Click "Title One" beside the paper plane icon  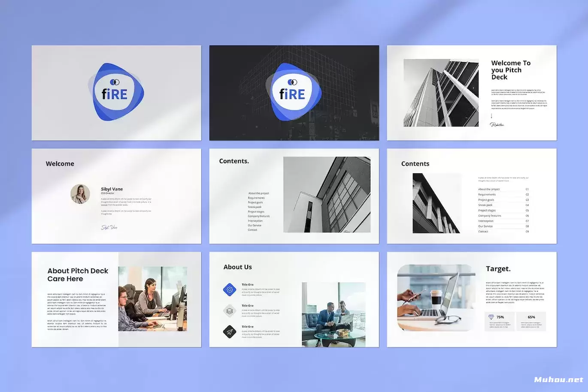pos(248,327)
